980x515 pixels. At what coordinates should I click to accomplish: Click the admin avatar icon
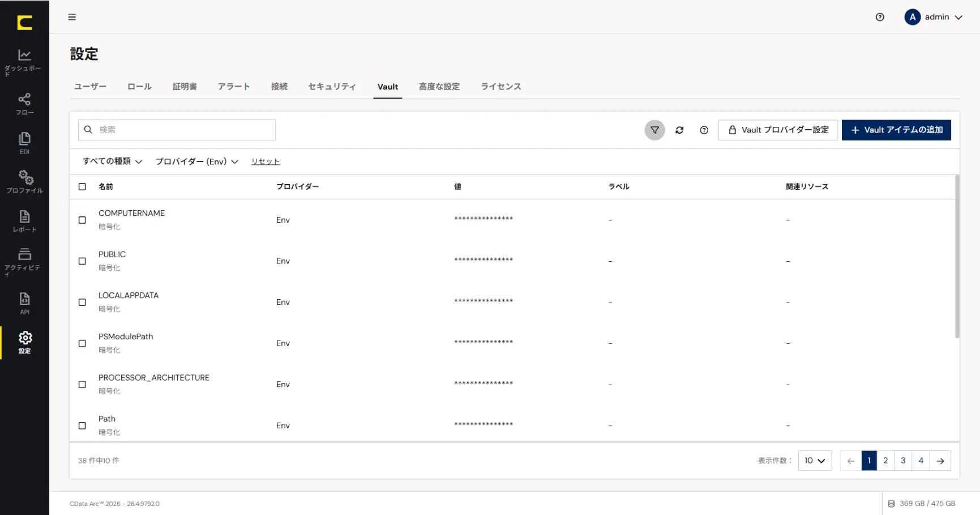912,17
